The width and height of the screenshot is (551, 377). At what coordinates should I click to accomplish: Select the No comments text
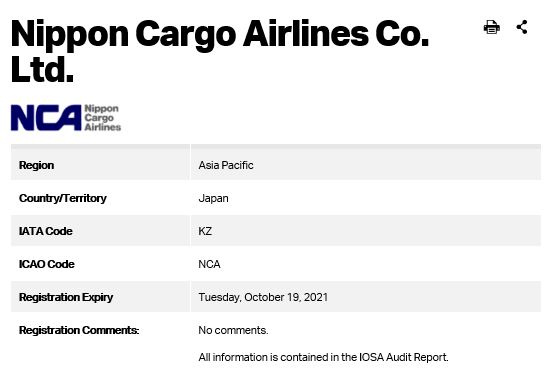[233, 330]
